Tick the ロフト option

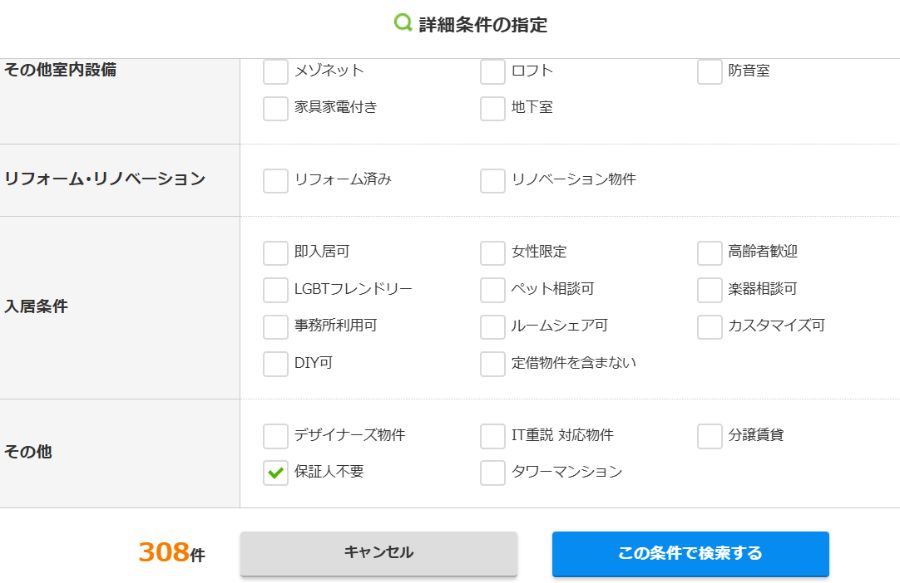pyautogui.click(x=493, y=72)
